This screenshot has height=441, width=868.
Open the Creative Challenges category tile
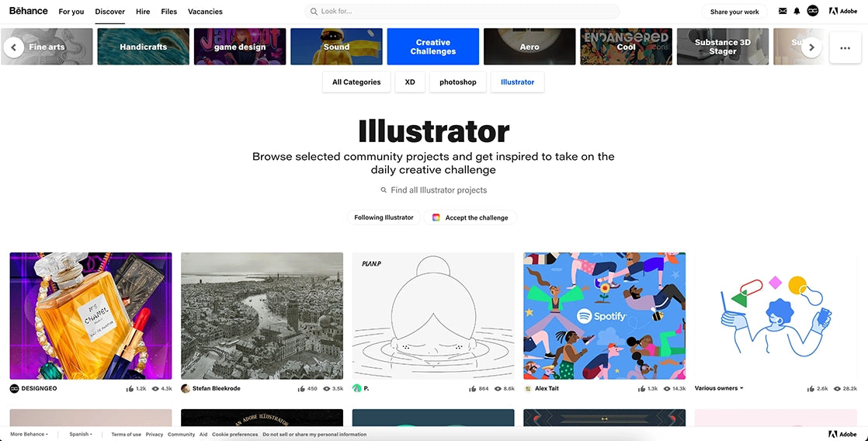click(x=433, y=47)
